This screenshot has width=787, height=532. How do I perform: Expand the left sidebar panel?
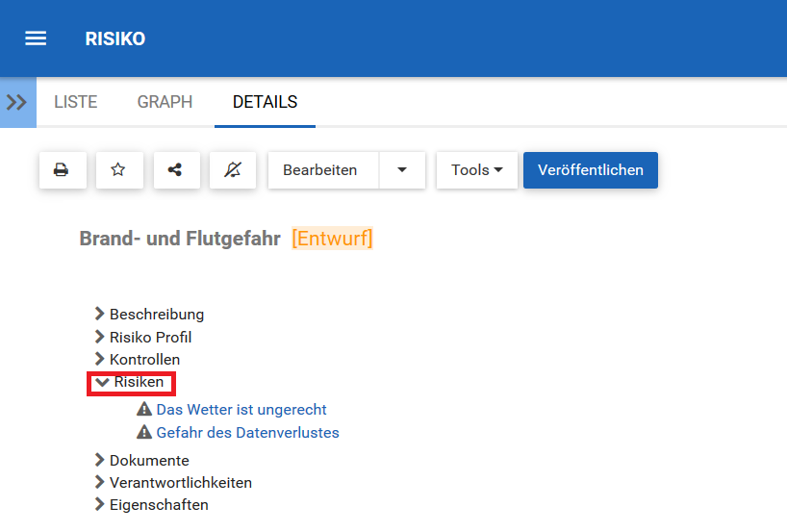tap(17, 102)
